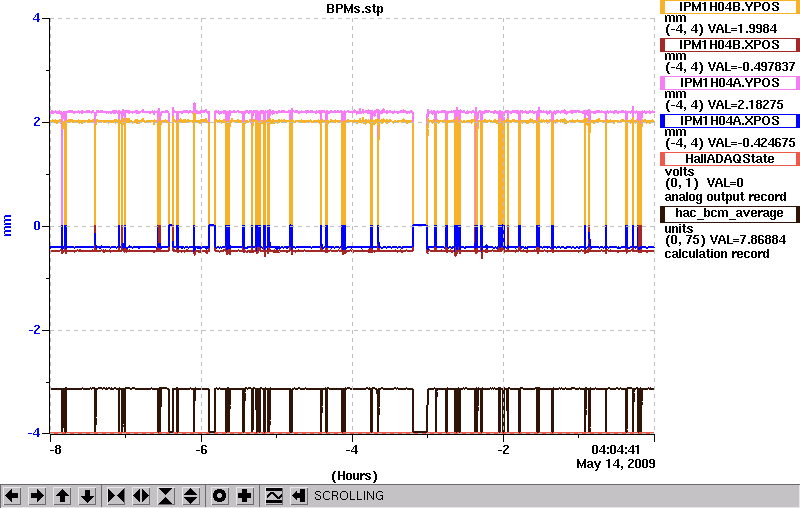Click the circle (auto-scale) toolbar icon
800x508 pixels.
220,496
